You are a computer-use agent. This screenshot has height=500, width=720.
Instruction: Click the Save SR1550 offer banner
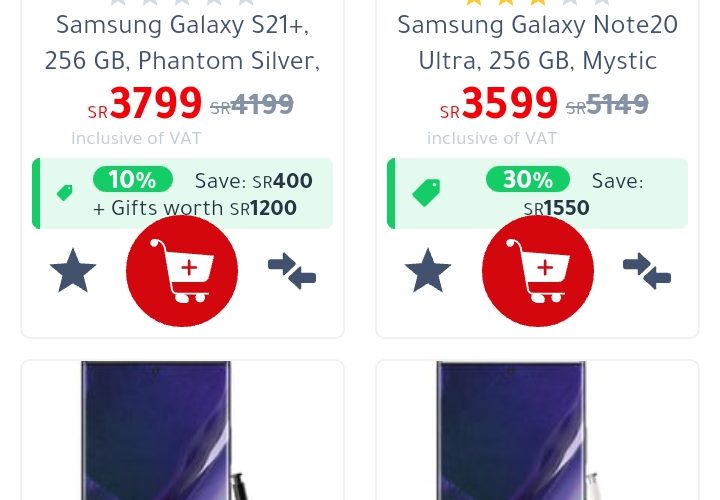pyautogui.click(x=537, y=193)
